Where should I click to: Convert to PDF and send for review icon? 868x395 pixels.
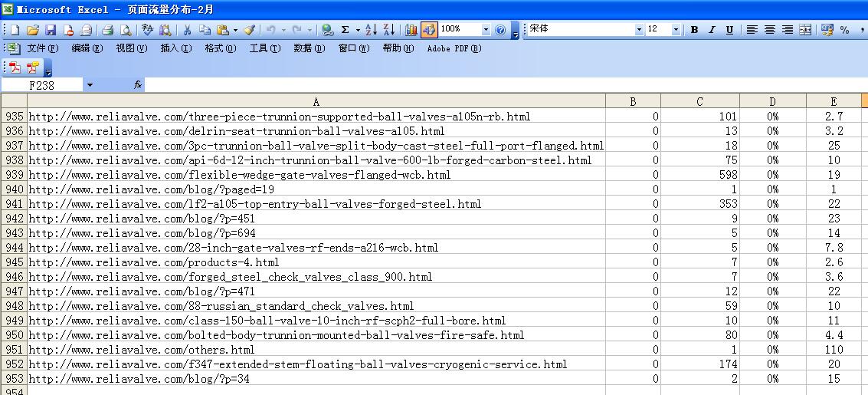point(33,67)
